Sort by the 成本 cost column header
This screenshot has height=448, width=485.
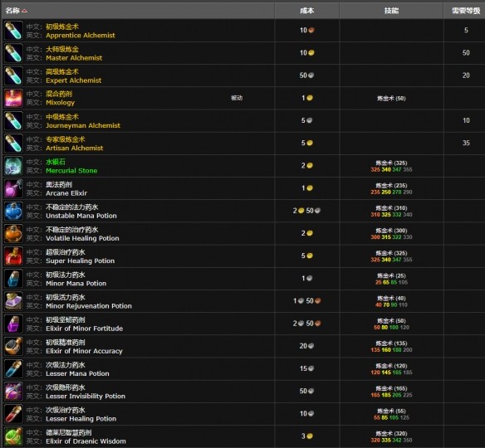click(306, 11)
